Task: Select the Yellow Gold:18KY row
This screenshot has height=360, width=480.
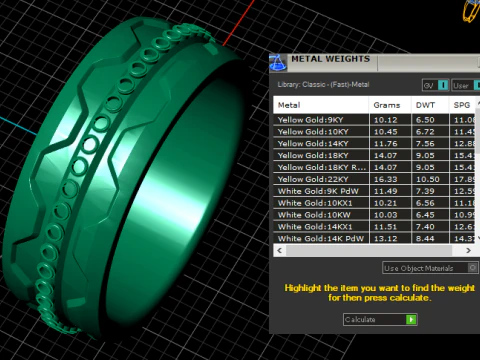Action: tap(375, 155)
